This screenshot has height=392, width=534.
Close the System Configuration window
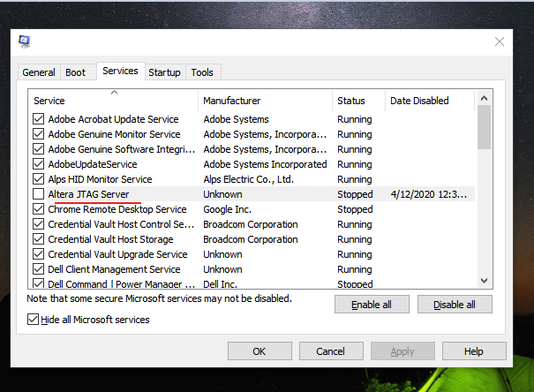click(500, 41)
